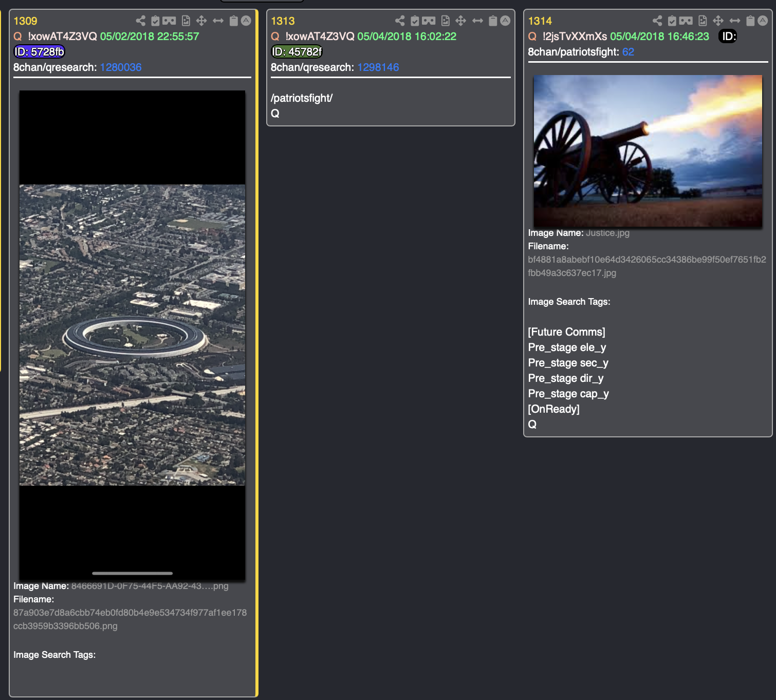Click the share icon on post 1313

tap(400, 21)
